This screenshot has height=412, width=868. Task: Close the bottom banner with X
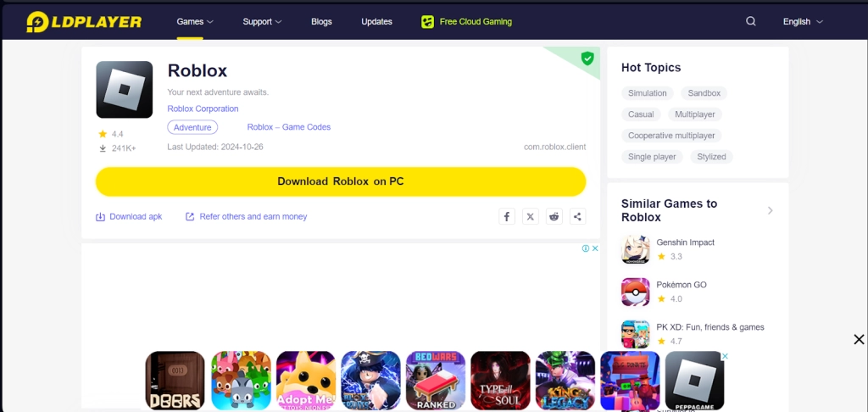(859, 339)
